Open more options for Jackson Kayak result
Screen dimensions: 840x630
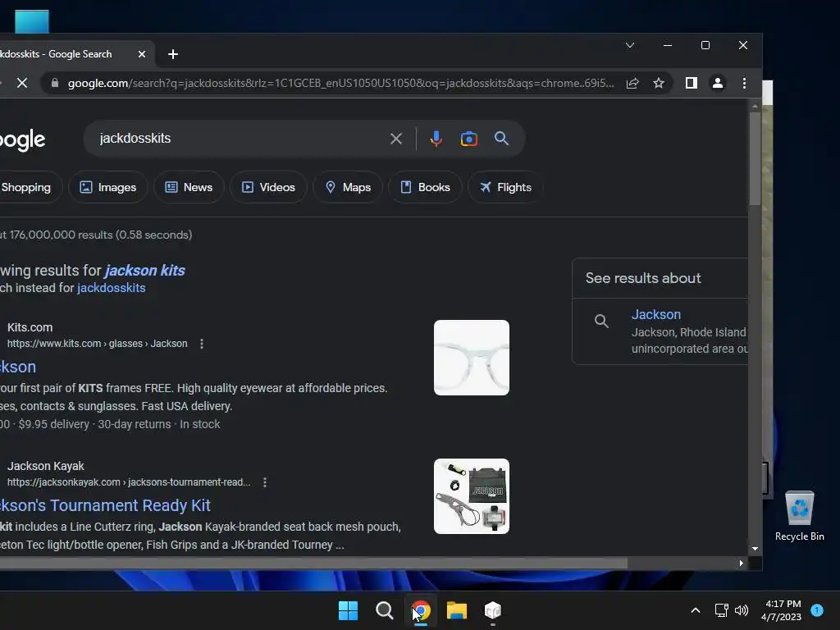265,482
